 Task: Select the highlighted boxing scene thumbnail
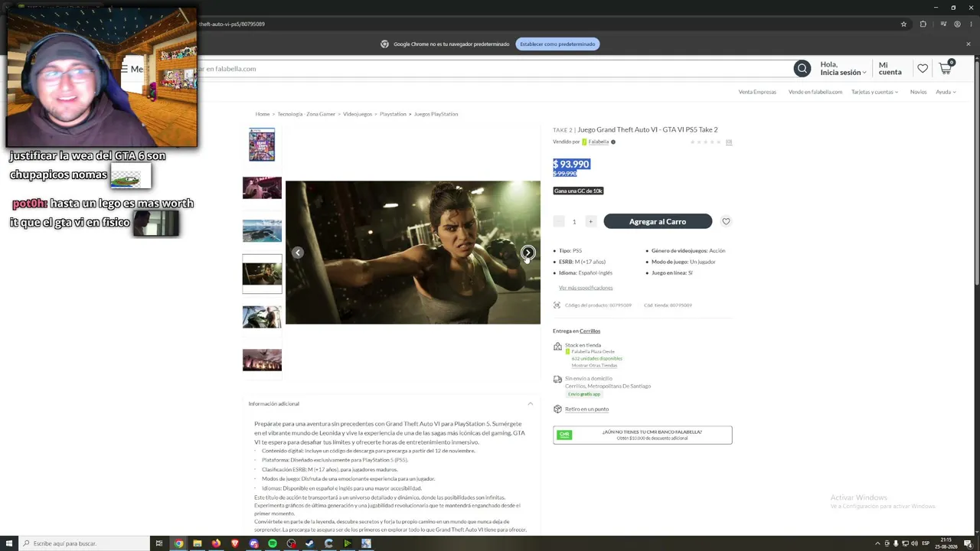click(262, 274)
